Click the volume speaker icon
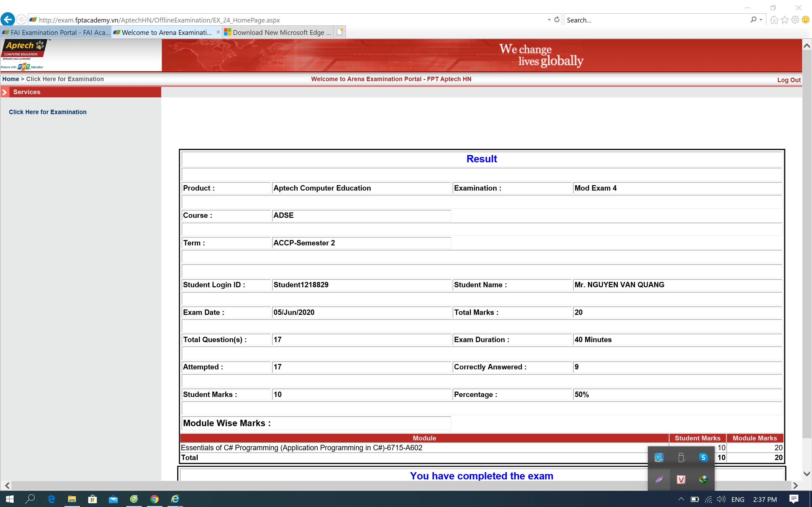The image size is (812, 507). (x=721, y=499)
